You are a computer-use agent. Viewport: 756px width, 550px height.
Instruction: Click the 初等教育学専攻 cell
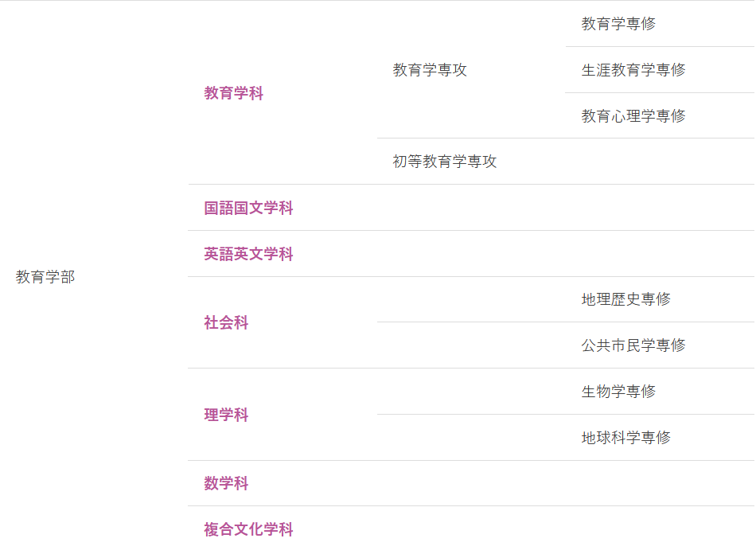point(444,162)
